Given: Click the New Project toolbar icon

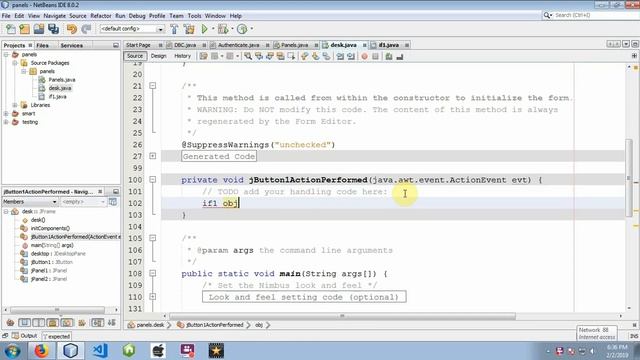Looking at the screenshot, I should (25, 29).
